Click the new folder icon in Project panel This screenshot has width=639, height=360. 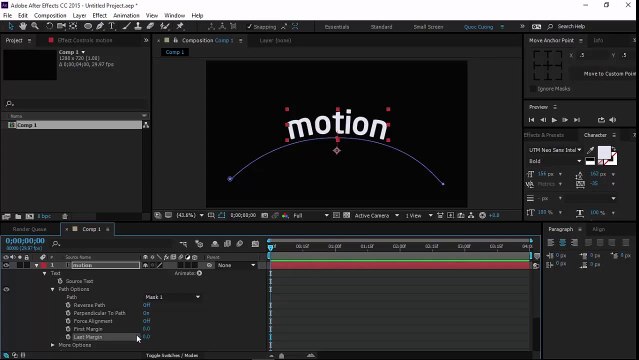pyautogui.click(x=18, y=216)
